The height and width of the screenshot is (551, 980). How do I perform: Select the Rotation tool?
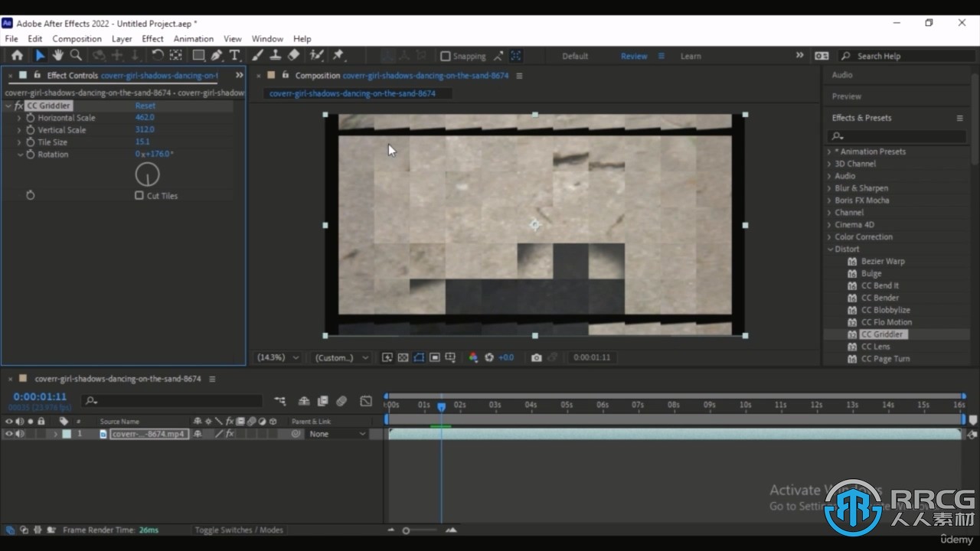(x=157, y=55)
